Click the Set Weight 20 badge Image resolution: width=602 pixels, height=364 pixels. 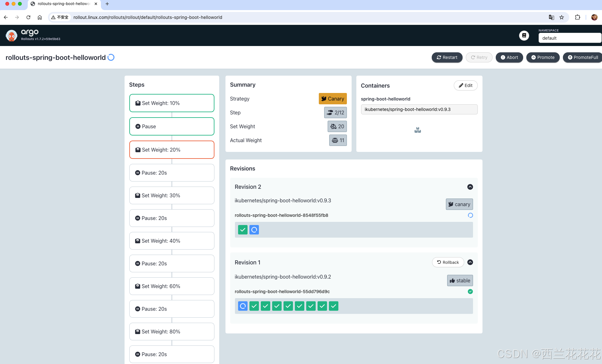(337, 126)
